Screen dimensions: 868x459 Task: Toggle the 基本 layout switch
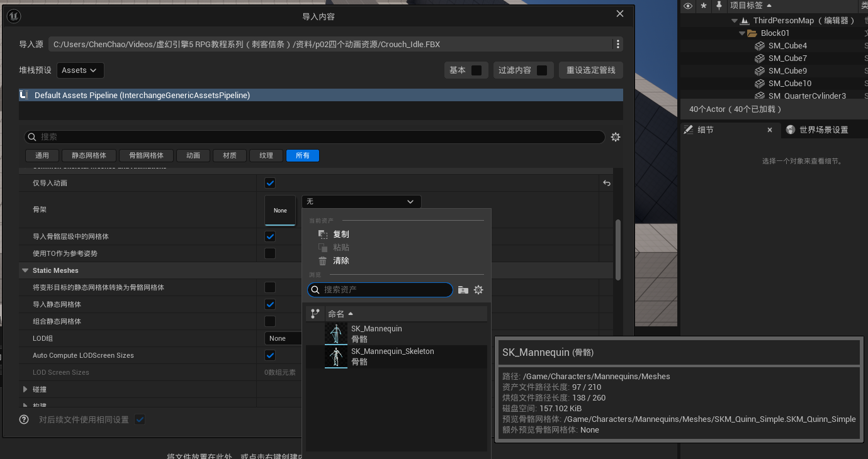coord(476,70)
